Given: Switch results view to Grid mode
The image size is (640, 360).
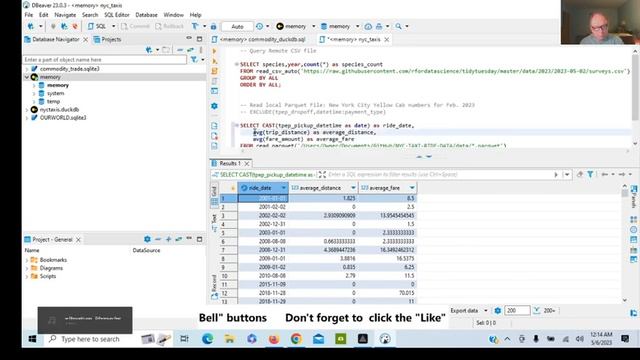Looking at the screenshot, I should coord(214,197).
